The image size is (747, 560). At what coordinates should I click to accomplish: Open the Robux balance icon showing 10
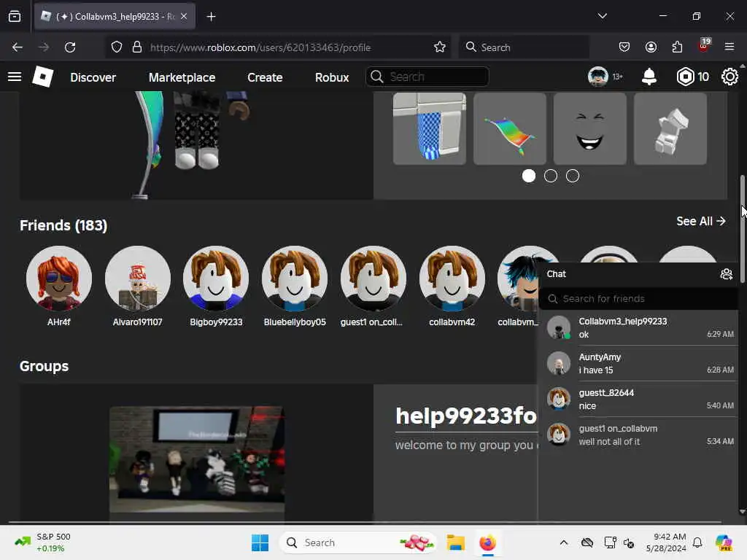[686, 77]
